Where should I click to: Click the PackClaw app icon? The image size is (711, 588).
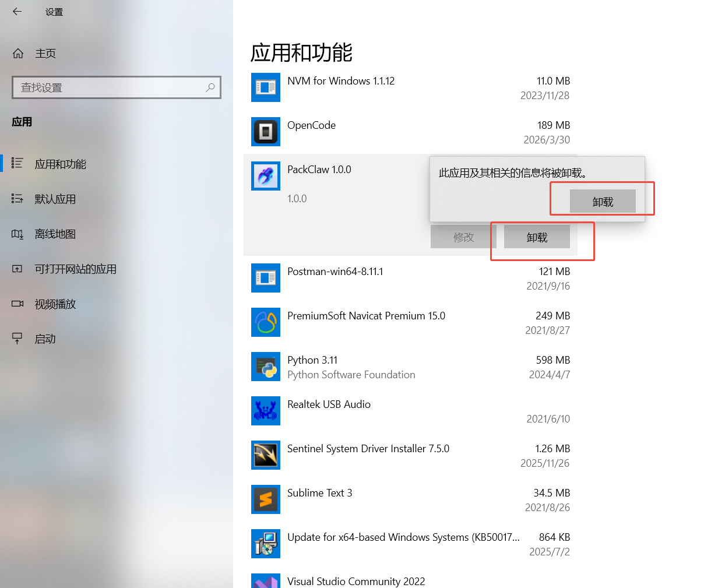pos(266,176)
